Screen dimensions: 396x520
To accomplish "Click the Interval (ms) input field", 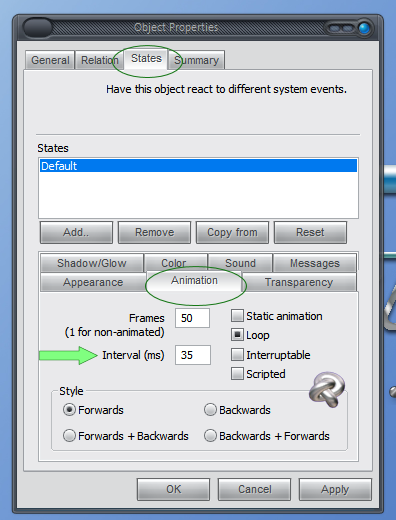I will pos(193,355).
